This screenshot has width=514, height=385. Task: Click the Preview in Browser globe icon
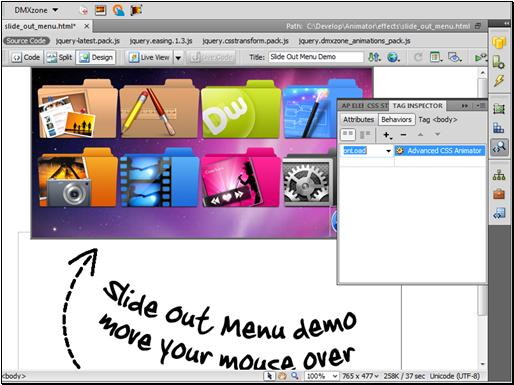pos(393,57)
